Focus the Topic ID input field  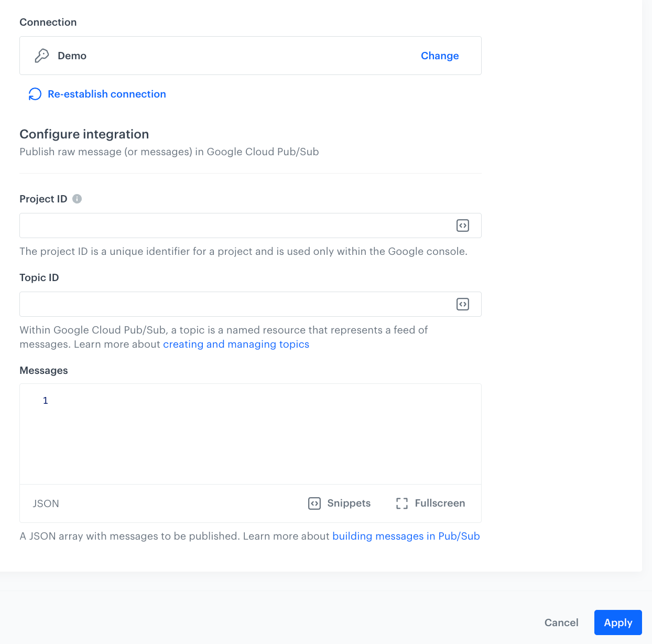click(236, 304)
